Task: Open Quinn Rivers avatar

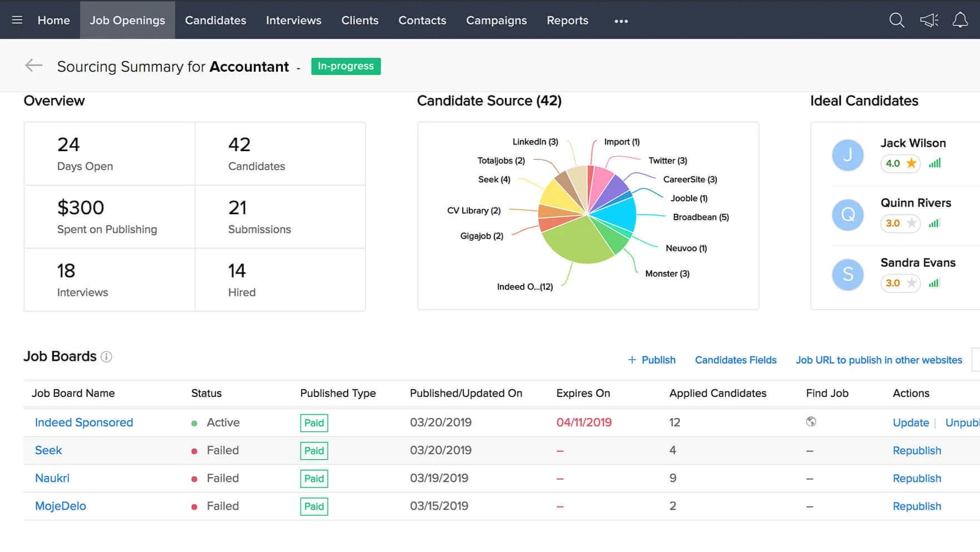Action: pyautogui.click(x=848, y=215)
